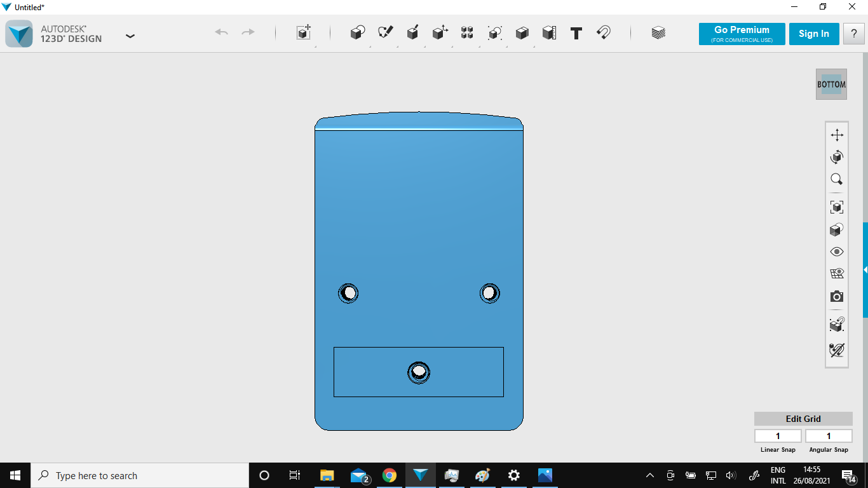Expand the 123D Design application menu
Screen dimensions: 868x488
[x=130, y=36]
